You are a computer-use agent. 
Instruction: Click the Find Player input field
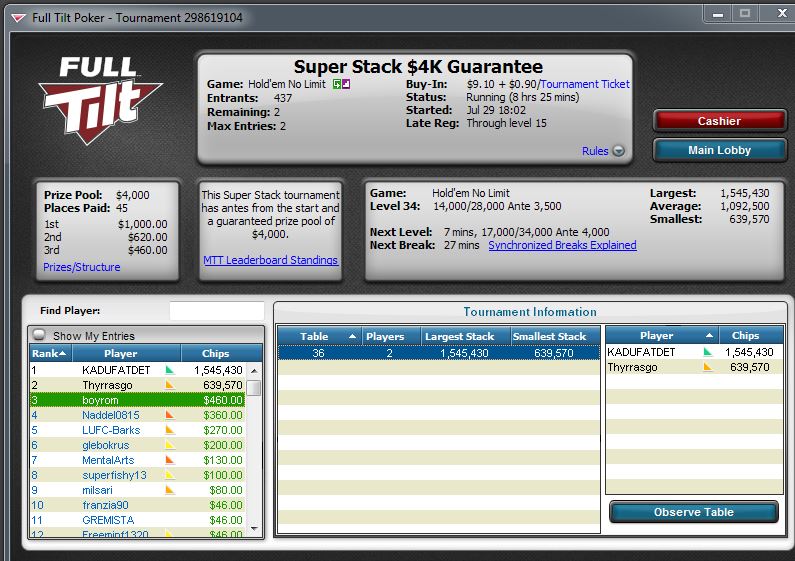[217, 311]
